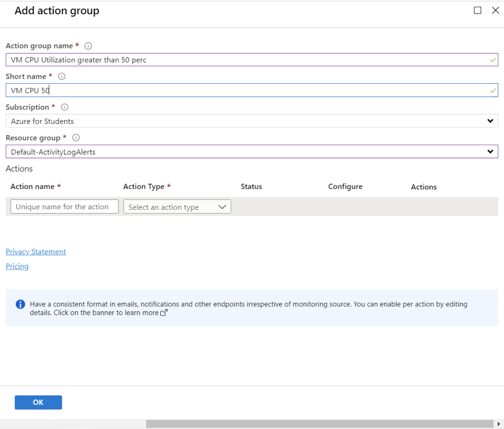Viewport: 504px width, 429px height.
Task: Open the Privacy Statement link
Action: [x=36, y=252]
